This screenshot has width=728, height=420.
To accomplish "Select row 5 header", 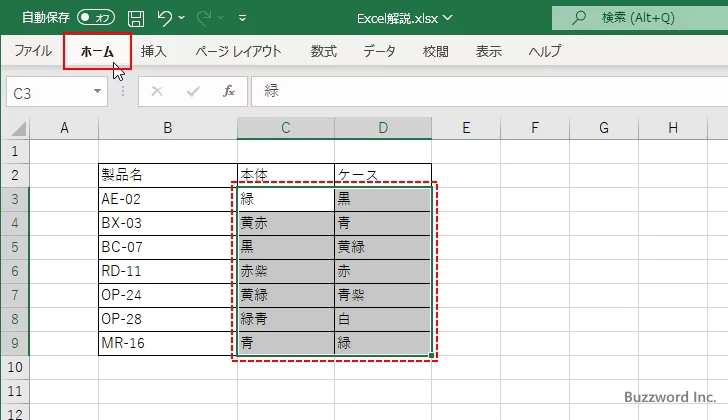I will [x=15, y=247].
